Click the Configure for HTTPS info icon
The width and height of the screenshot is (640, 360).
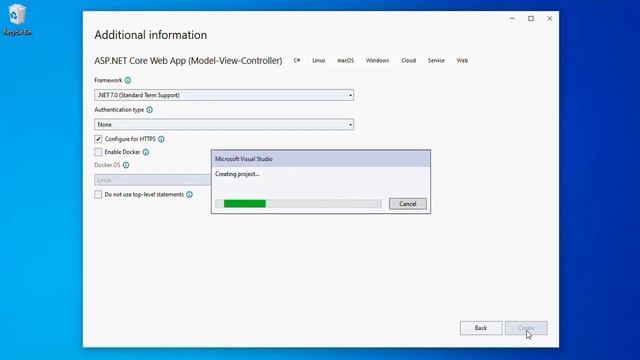[x=161, y=139]
